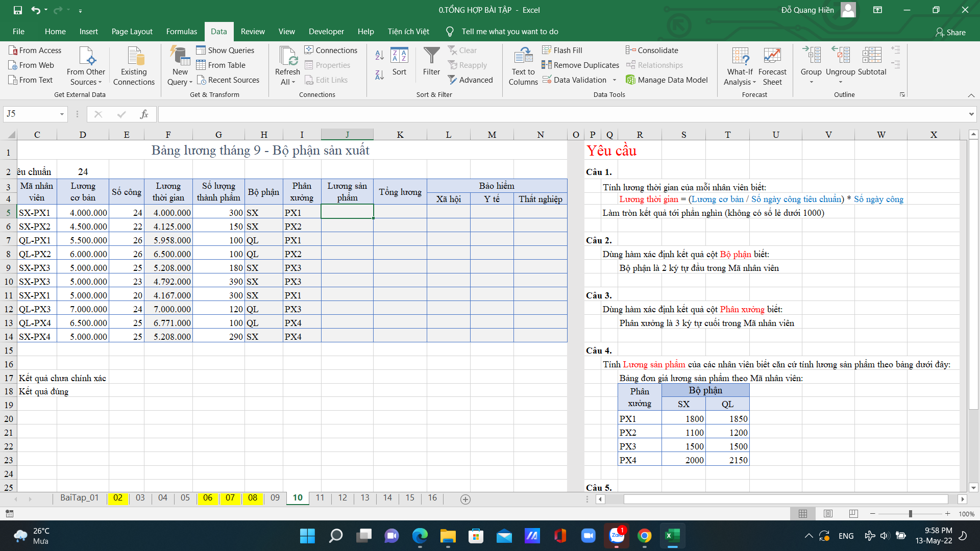Open Recent Sources

point(228,80)
